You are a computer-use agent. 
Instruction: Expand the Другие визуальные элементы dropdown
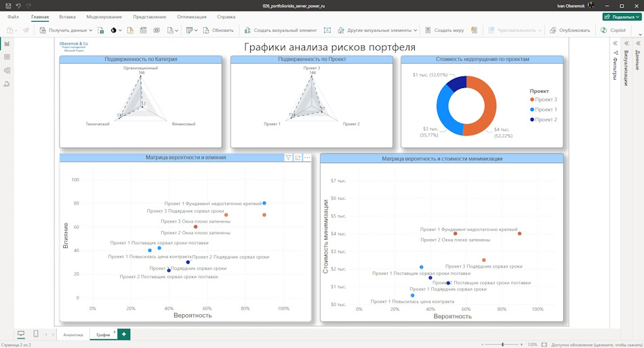(x=416, y=30)
